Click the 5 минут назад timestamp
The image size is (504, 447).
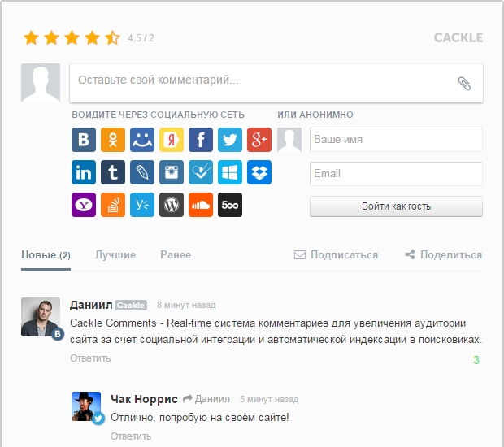(269, 399)
